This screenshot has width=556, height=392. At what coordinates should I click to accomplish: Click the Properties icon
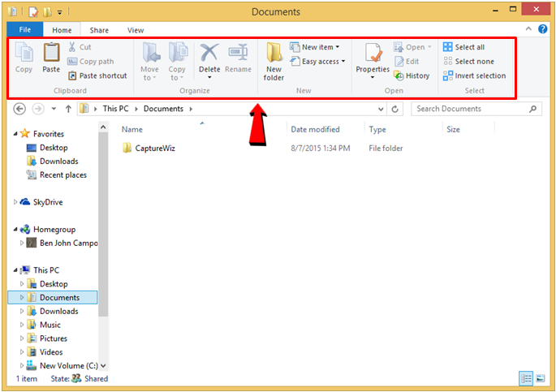click(373, 53)
